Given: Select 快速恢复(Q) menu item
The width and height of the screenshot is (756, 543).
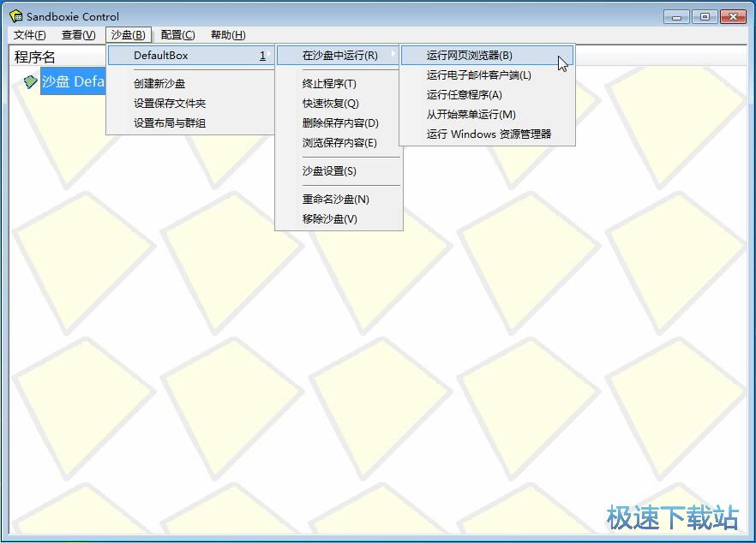Looking at the screenshot, I should (x=339, y=103).
